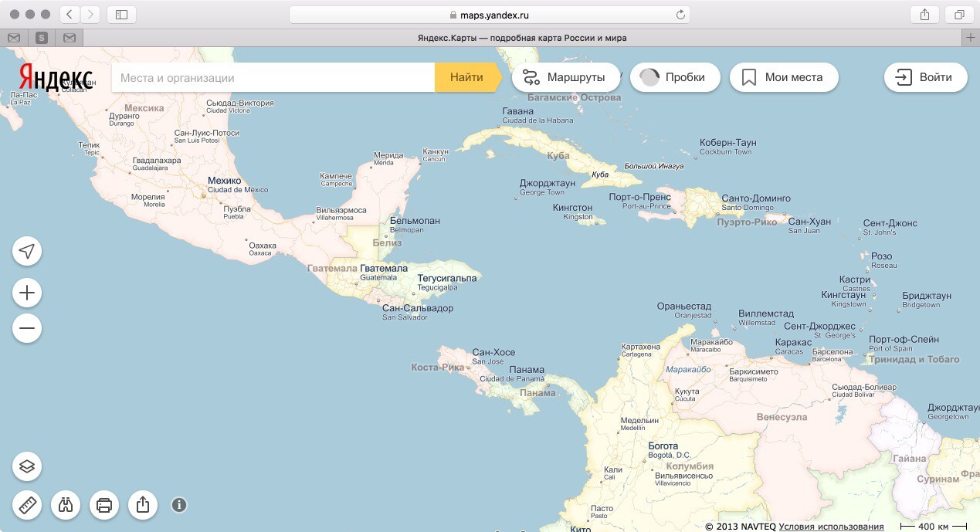The height and width of the screenshot is (532, 980).
Task: Switch to the pinned S tab
Action: 42,38
